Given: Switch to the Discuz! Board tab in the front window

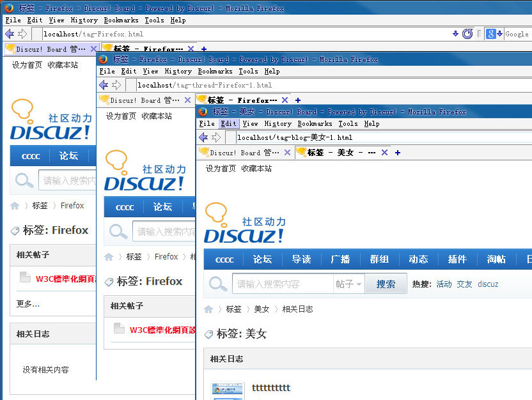Looking at the screenshot, I should (x=243, y=153).
